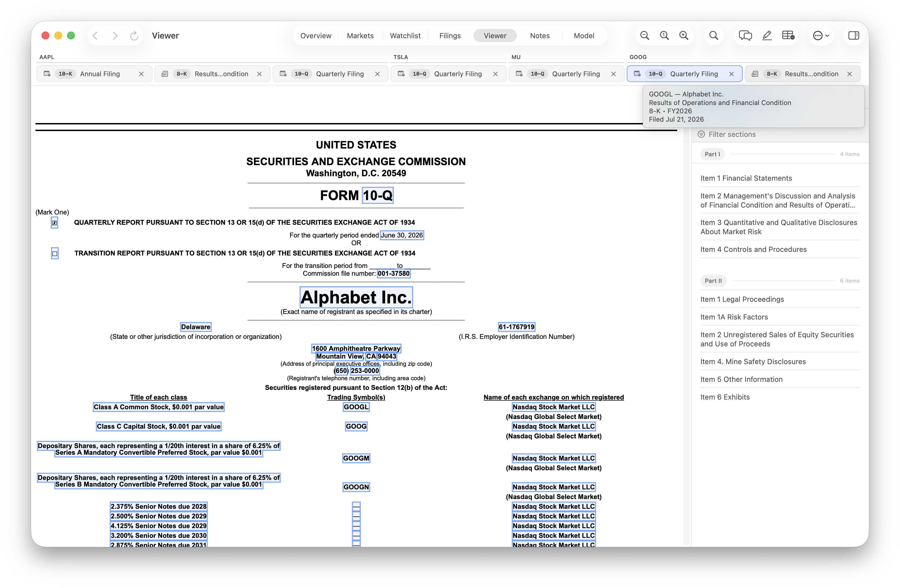Viewport: 900px width, 588px height.
Task: Select the GOOG 8-K Results tab
Action: [x=802, y=74]
